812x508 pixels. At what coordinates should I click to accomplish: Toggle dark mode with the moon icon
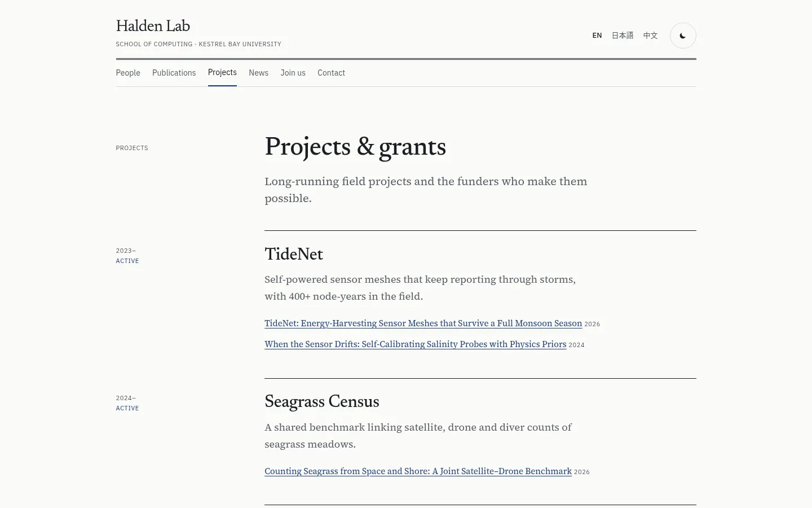(x=683, y=36)
